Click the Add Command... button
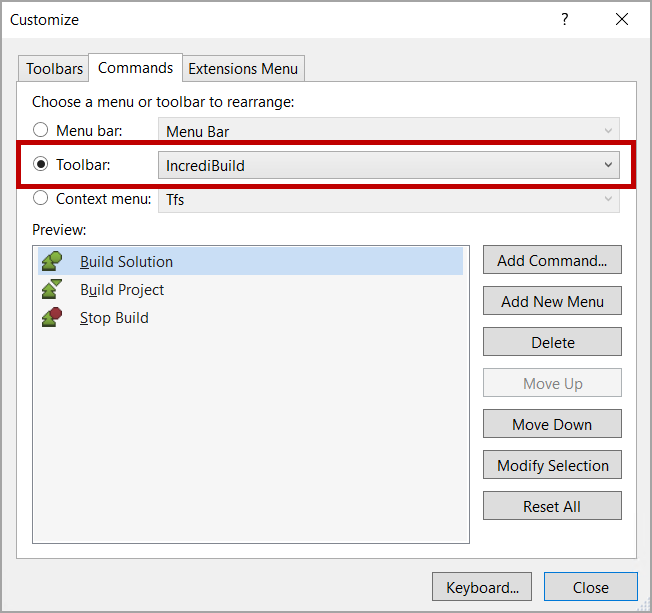Image resolution: width=652 pixels, height=613 pixels. click(552, 260)
